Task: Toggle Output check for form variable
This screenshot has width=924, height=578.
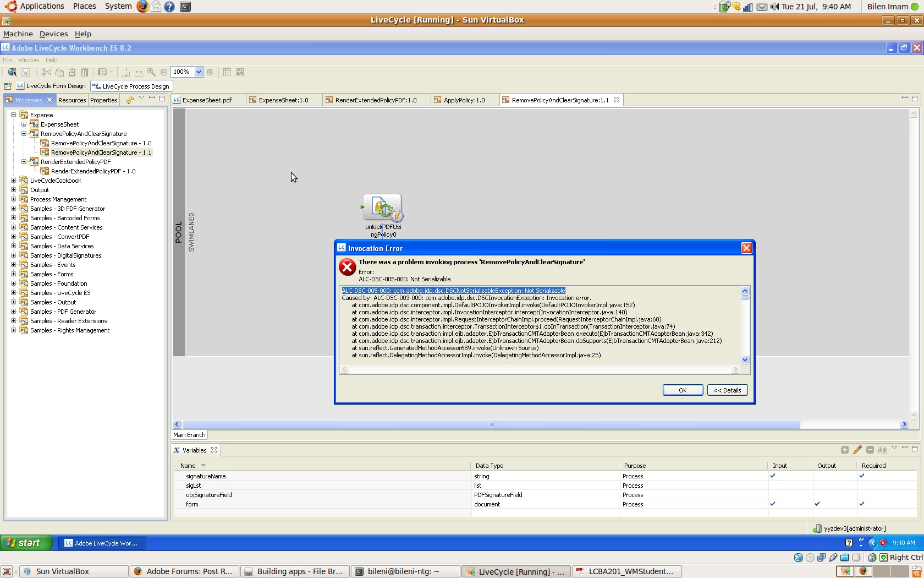Action: coord(817,504)
